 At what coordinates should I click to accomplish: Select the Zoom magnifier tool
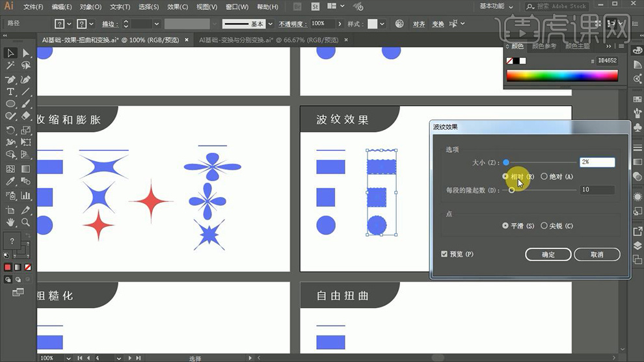tap(26, 222)
